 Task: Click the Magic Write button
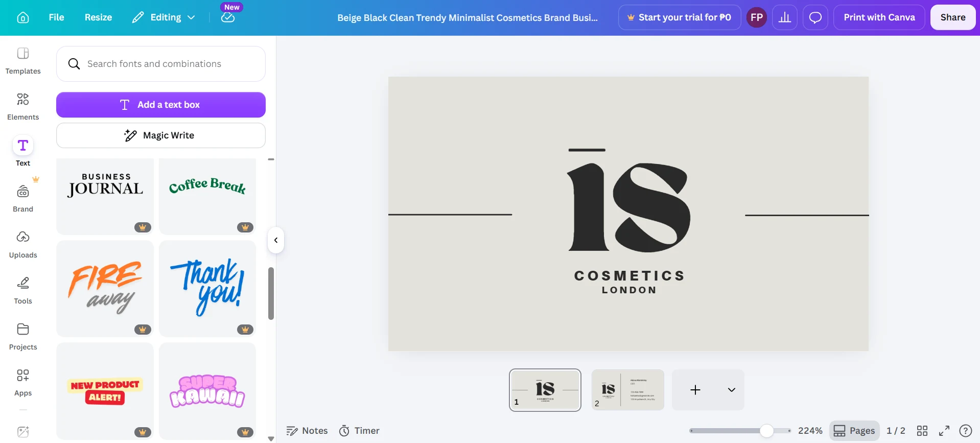(x=161, y=135)
